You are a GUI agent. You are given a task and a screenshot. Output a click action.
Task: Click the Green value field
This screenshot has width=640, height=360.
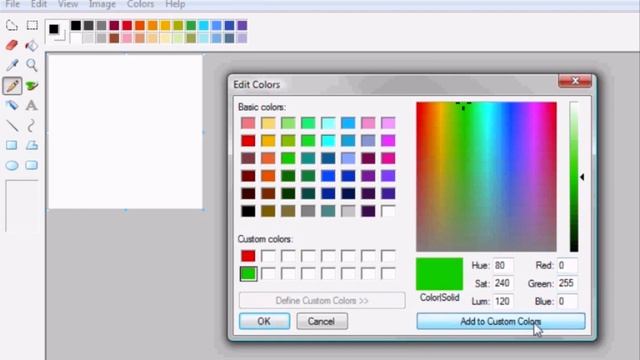pos(567,283)
